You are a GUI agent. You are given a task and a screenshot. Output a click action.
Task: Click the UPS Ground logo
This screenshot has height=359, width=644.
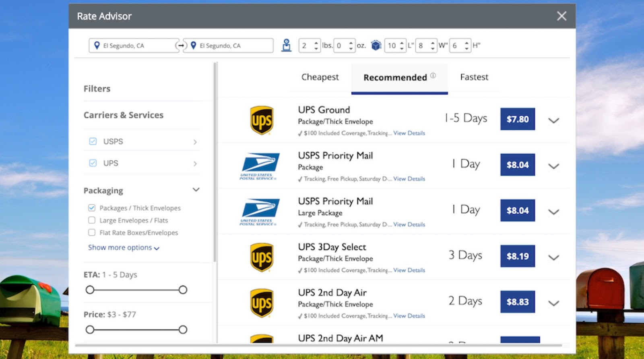pos(262,120)
